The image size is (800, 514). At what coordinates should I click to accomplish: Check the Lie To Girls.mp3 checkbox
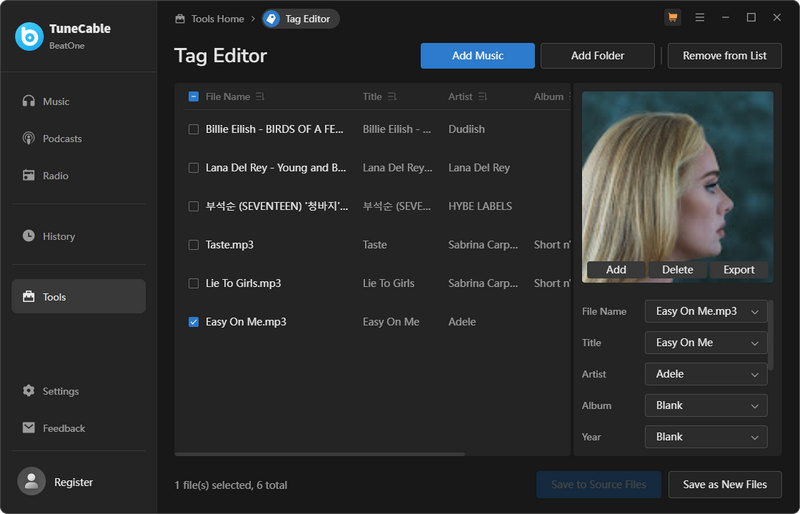(x=193, y=283)
